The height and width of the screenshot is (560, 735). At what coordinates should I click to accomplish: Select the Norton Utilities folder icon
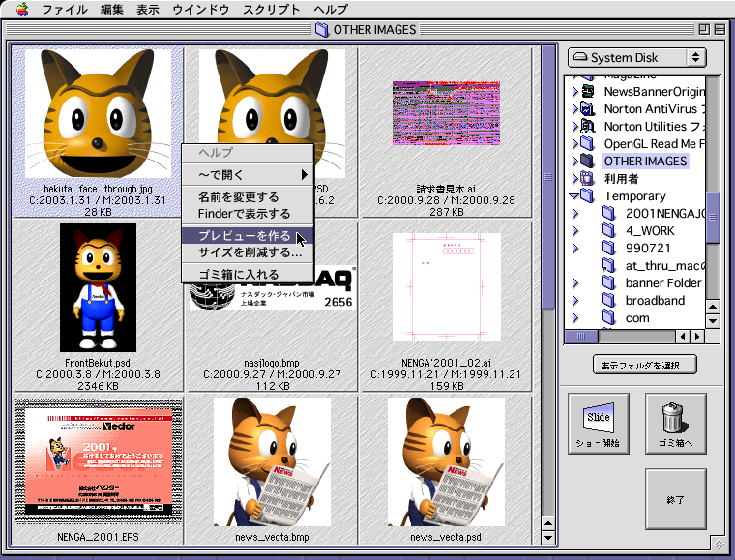point(587,126)
